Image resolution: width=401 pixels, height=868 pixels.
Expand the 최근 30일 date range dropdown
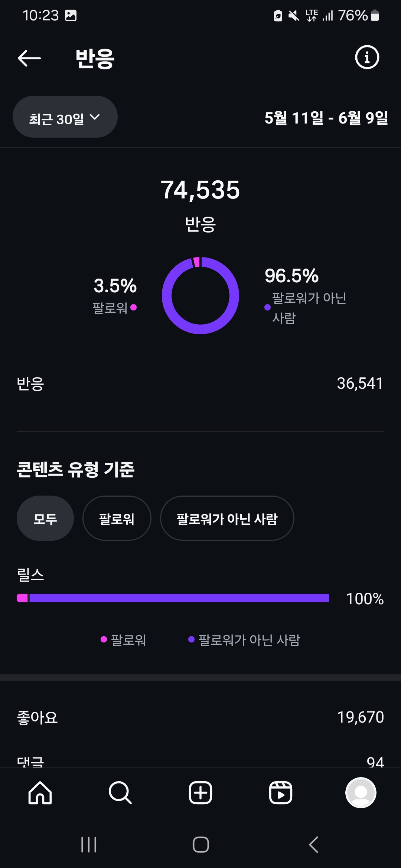point(65,117)
